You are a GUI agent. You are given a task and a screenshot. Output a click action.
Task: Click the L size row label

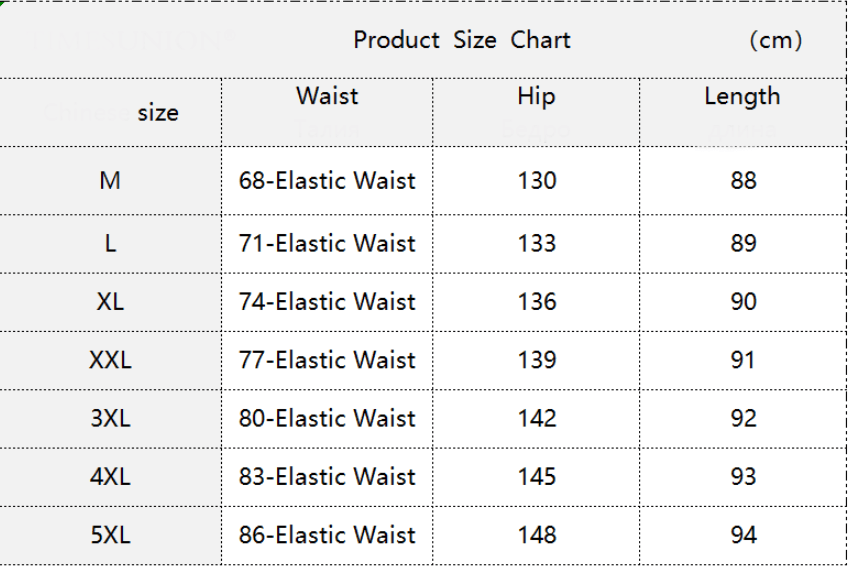coord(110,243)
